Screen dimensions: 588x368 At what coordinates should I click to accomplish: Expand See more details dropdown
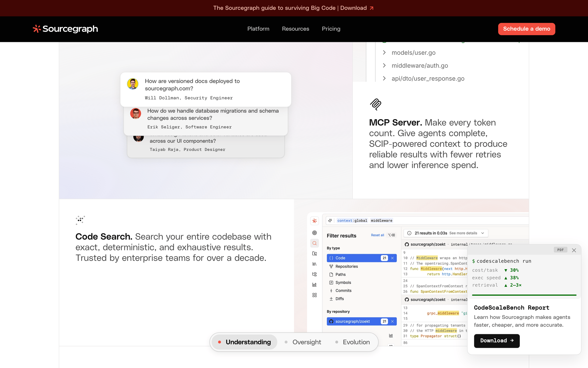[467, 233]
